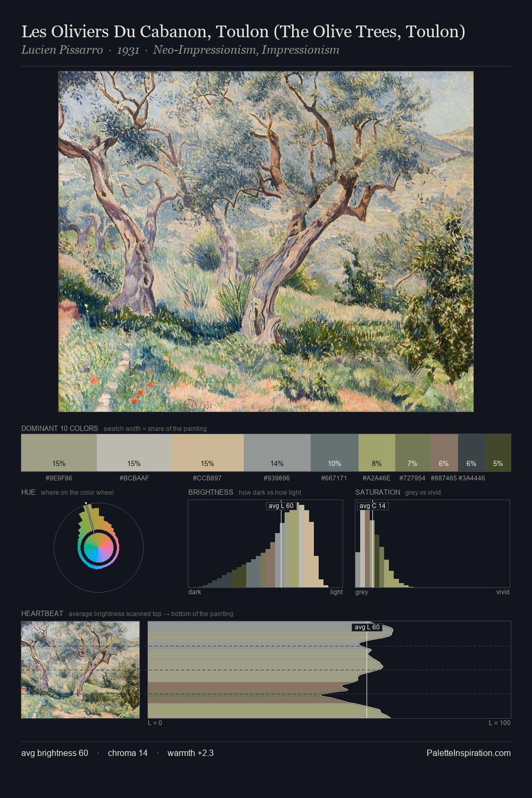Click 'chroma 14' footer stat
This screenshot has height=798, width=532.
click(x=128, y=753)
